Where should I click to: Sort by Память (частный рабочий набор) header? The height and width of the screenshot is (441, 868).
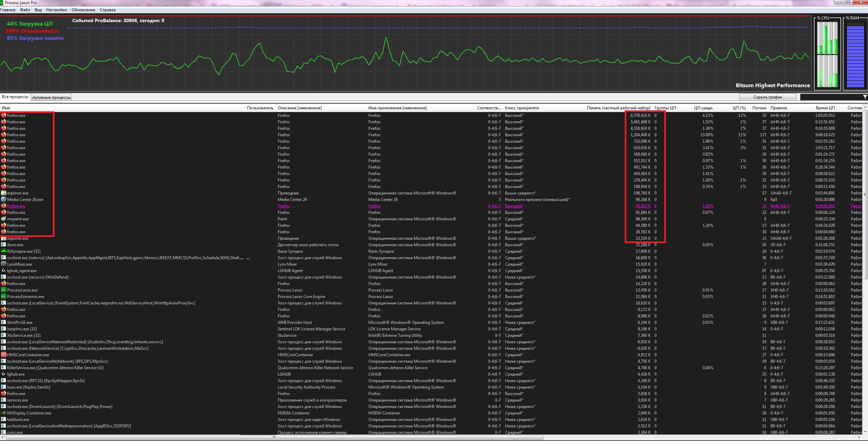pos(615,108)
